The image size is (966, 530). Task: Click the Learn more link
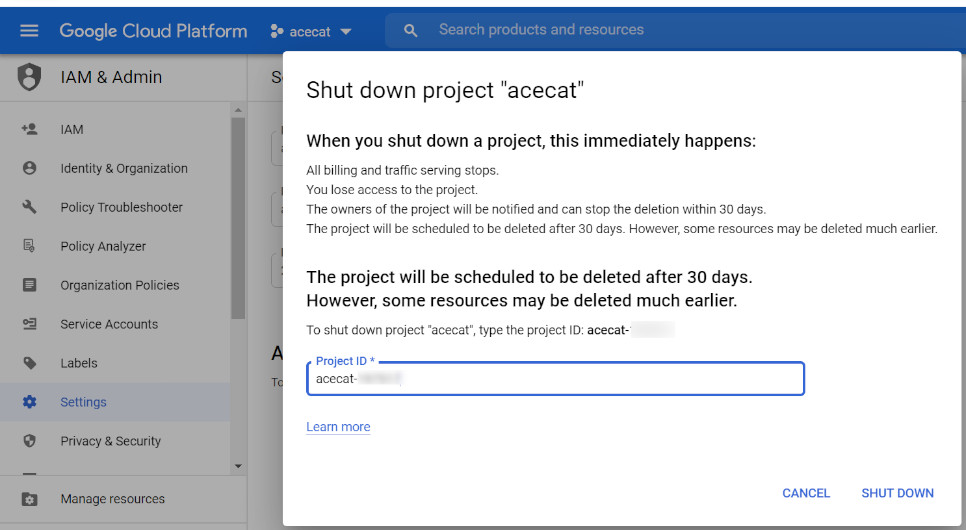pos(338,426)
